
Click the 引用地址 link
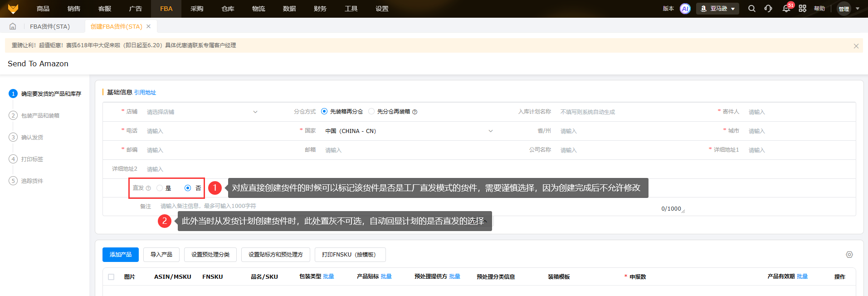[x=145, y=92]
